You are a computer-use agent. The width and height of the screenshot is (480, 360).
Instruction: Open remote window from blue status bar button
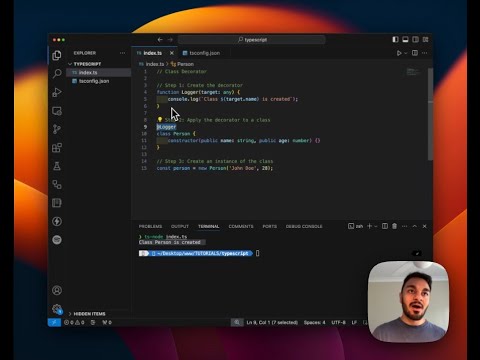point(54,322)
